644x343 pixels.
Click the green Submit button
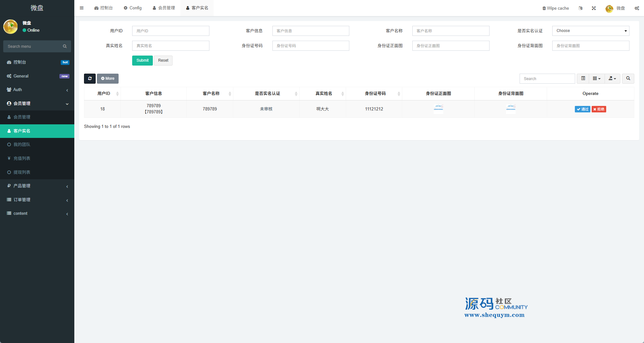[142, 60]
